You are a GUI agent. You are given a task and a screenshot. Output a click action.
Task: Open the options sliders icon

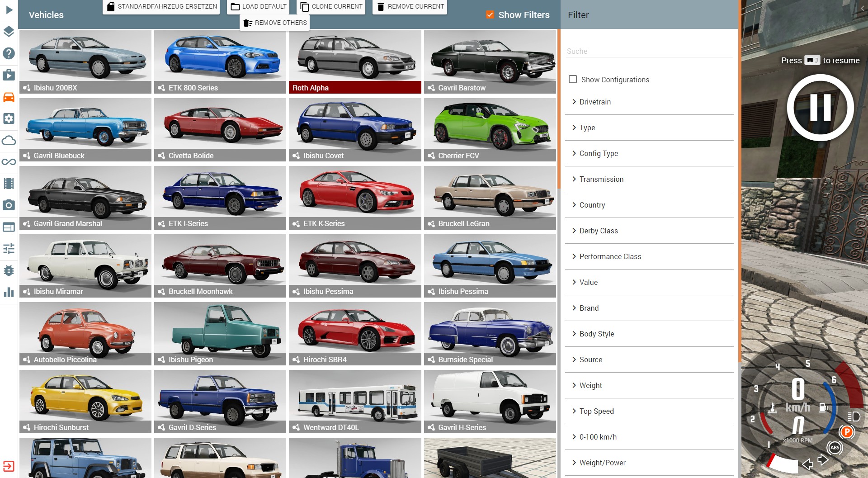tap(9, 248)
